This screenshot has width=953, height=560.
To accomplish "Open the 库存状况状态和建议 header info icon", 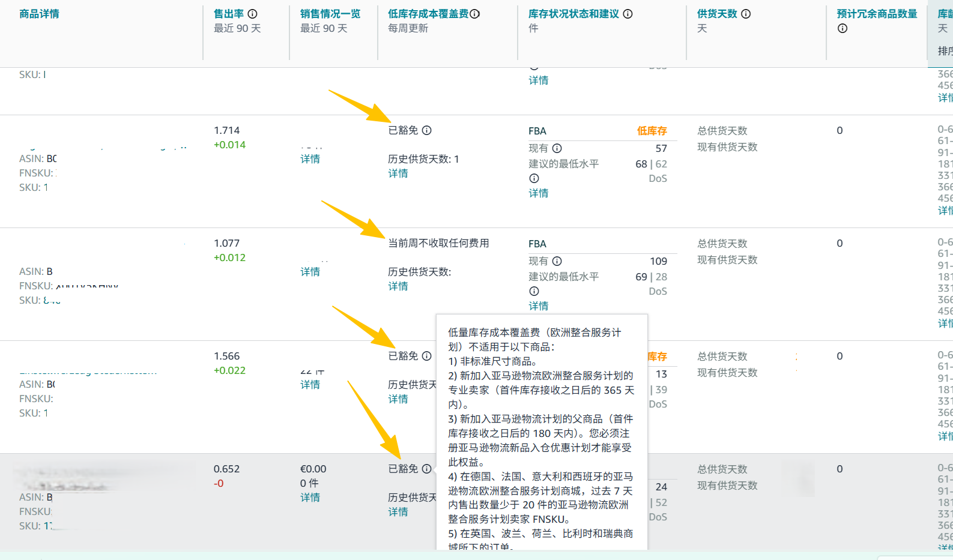I will (628, 14).
